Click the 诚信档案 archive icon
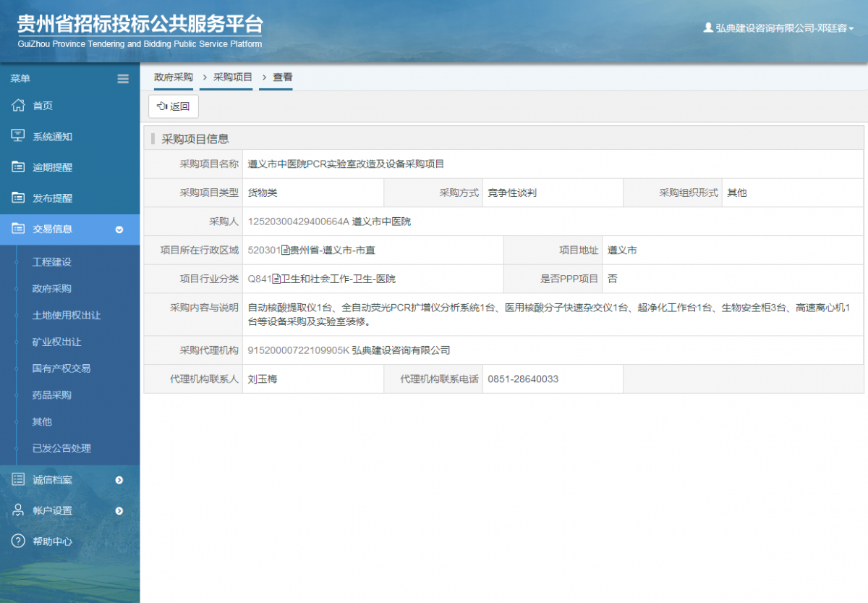868x603 pixels. 17,479
